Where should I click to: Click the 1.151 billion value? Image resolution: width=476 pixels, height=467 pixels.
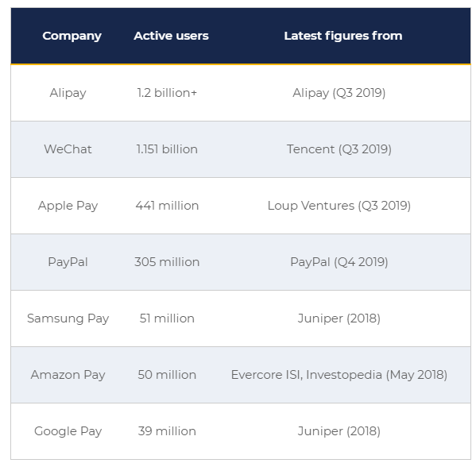click(x=167, y=149)
